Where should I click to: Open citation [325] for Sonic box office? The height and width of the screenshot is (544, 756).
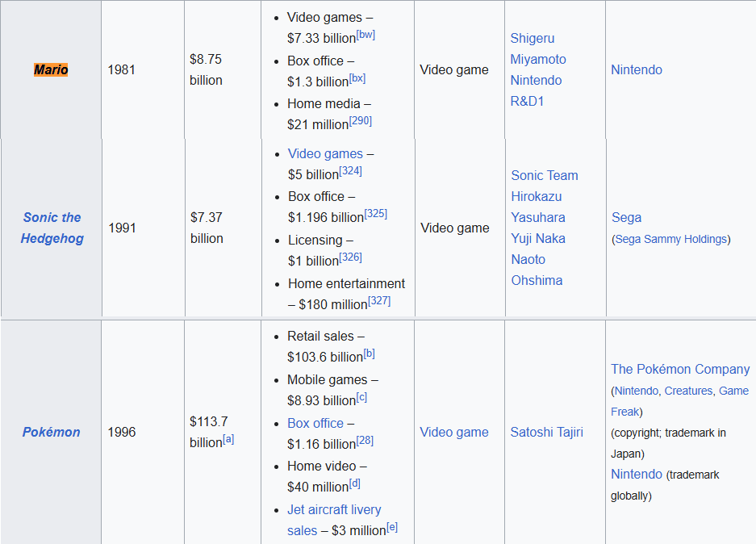pyautogui.click(x=376, y=214)
